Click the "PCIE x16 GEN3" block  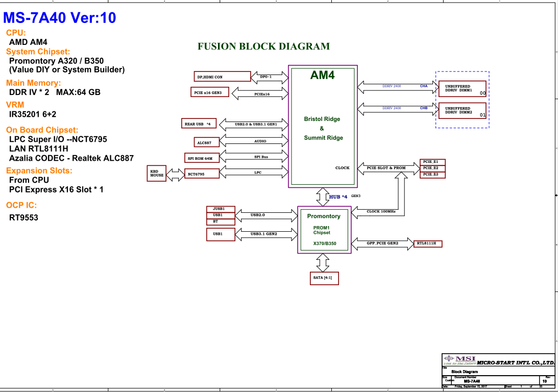[210, 92]
